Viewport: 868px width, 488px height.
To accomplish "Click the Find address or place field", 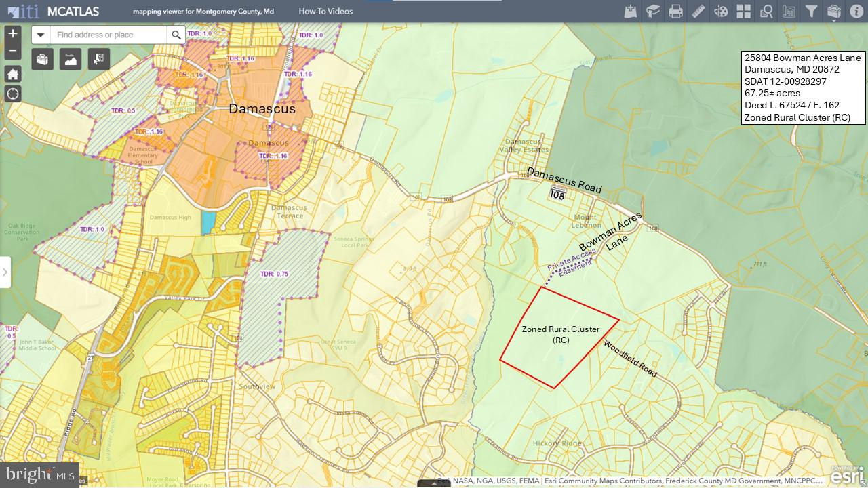I will (x=108, y=35).
